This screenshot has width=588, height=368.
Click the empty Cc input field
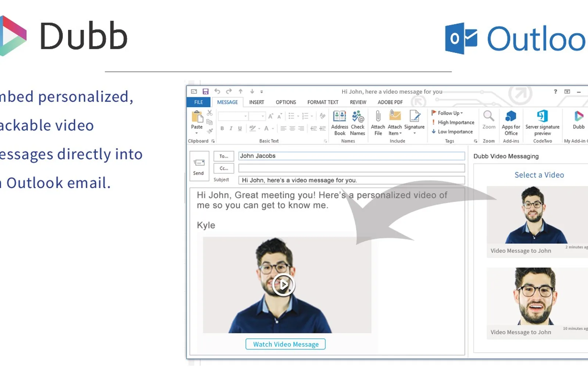(352, 168)
